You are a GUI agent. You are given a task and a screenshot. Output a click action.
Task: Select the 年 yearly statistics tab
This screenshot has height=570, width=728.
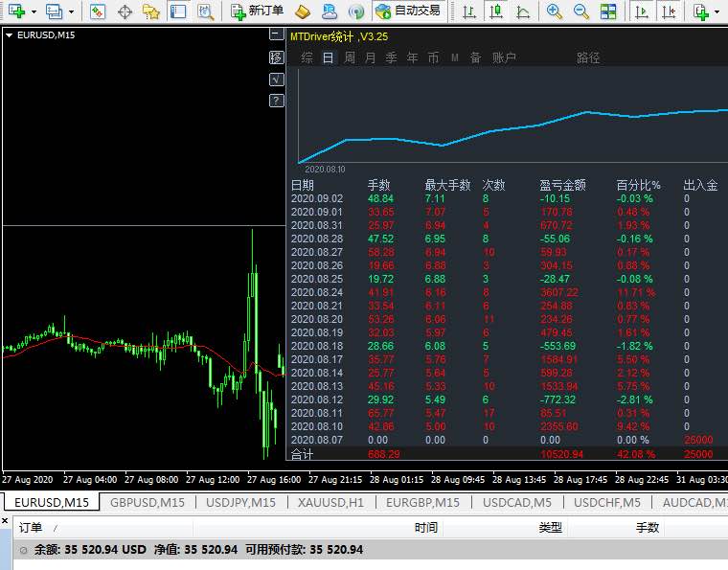(412, 57)
